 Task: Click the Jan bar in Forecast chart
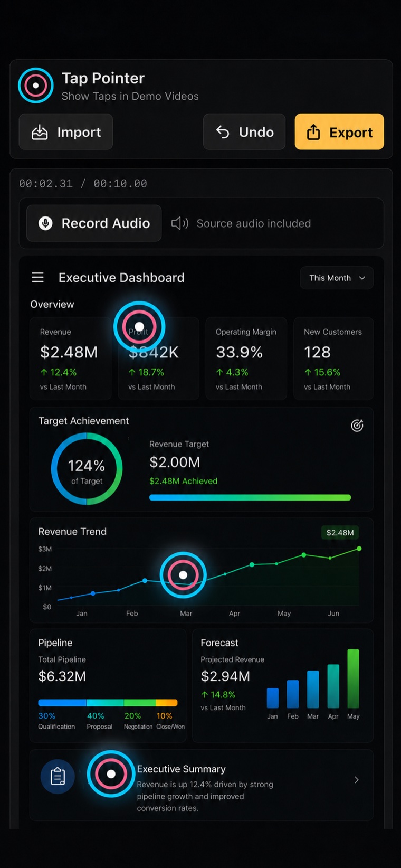pyautogui.click(x=273, y=697)
